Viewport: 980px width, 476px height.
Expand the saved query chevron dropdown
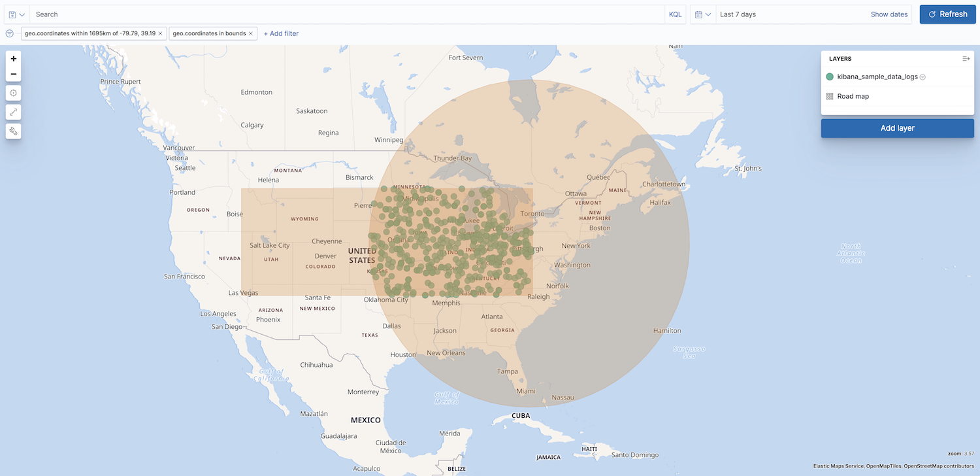[x=22, y=14]
